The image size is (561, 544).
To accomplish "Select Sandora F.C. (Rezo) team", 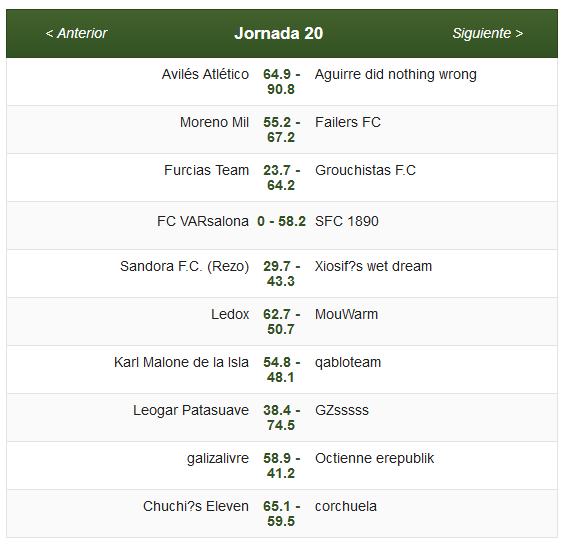I will pos(184,267).
